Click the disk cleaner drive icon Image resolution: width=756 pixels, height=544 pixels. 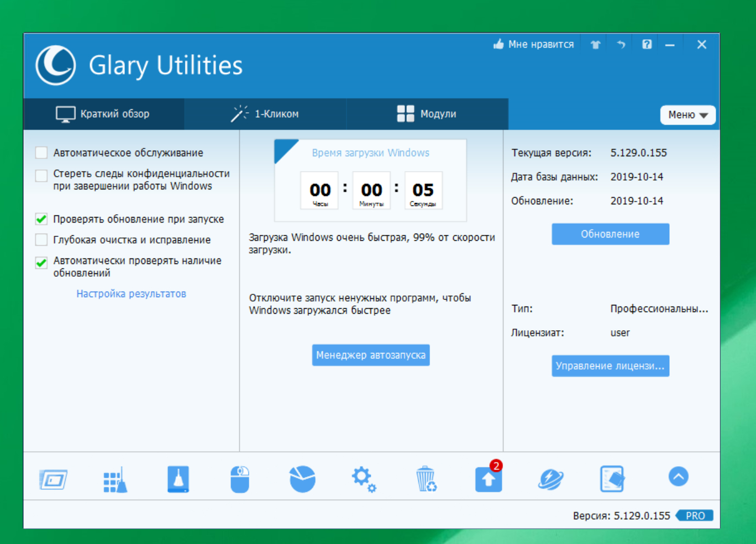(x=178, y=479)
